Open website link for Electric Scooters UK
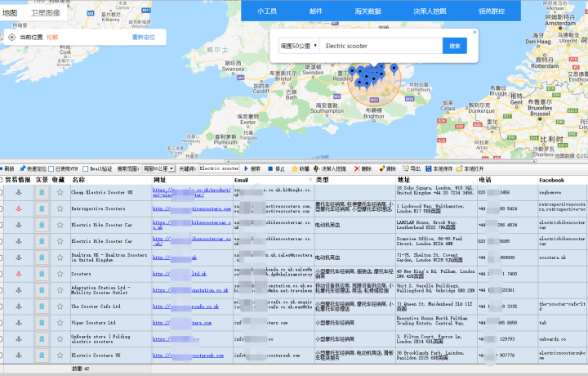 click(x=188, y=356)
